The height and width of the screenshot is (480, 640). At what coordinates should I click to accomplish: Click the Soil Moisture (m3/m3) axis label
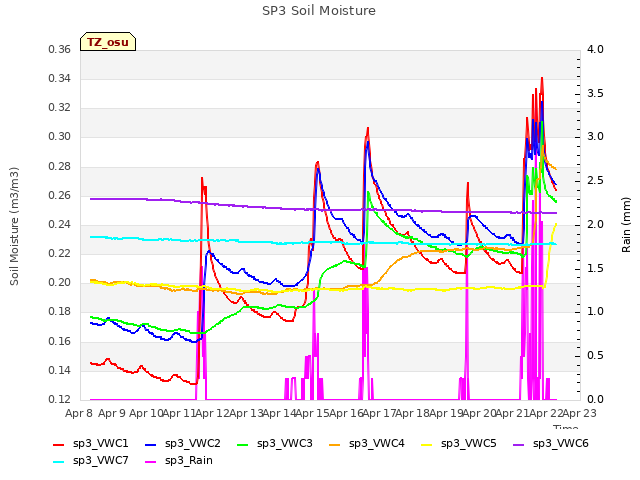[14, 226]
